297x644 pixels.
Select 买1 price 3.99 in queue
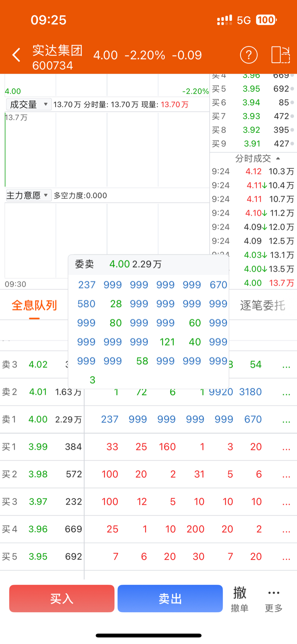(x=38, y=447)
